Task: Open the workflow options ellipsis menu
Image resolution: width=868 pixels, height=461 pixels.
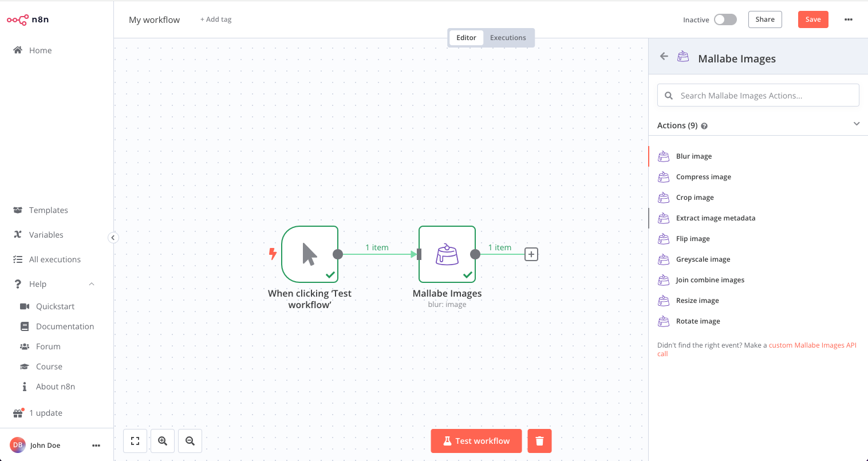Action: (849, 19)
